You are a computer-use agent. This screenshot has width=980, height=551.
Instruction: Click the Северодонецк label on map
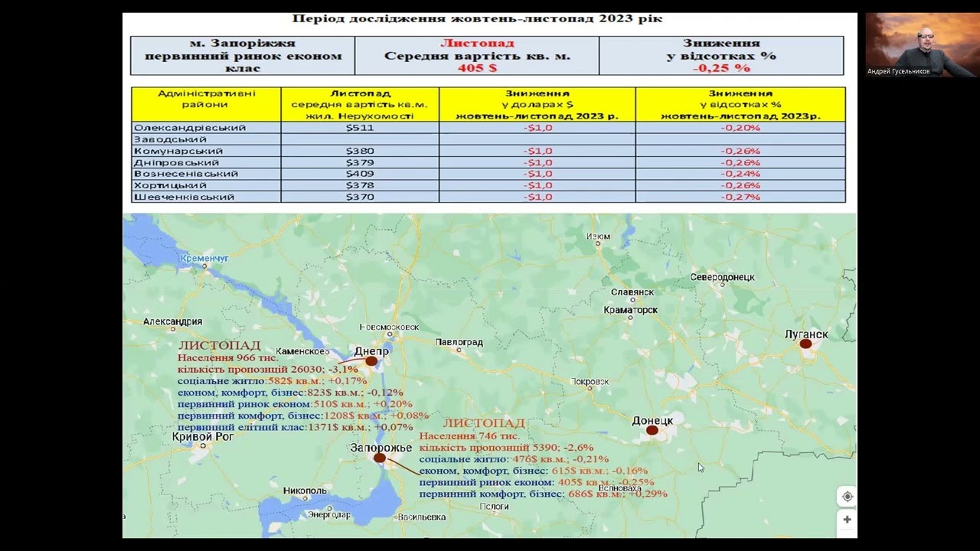[723, 276]
